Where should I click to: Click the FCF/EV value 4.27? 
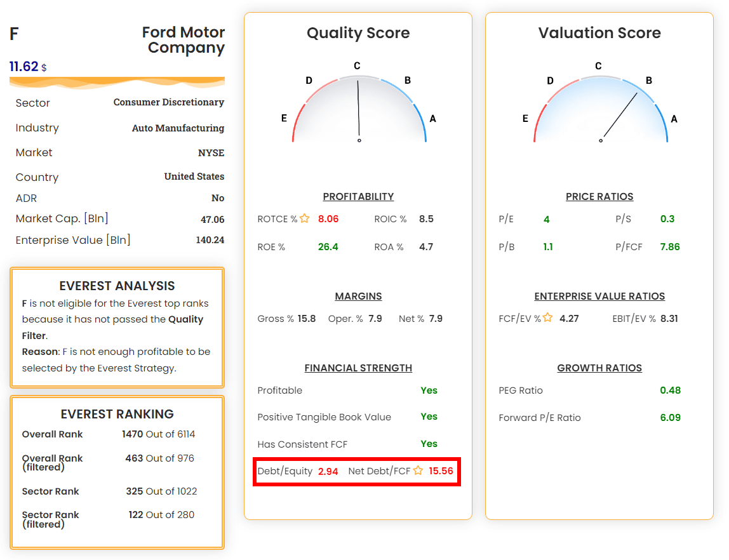click(x=570, y=319)
